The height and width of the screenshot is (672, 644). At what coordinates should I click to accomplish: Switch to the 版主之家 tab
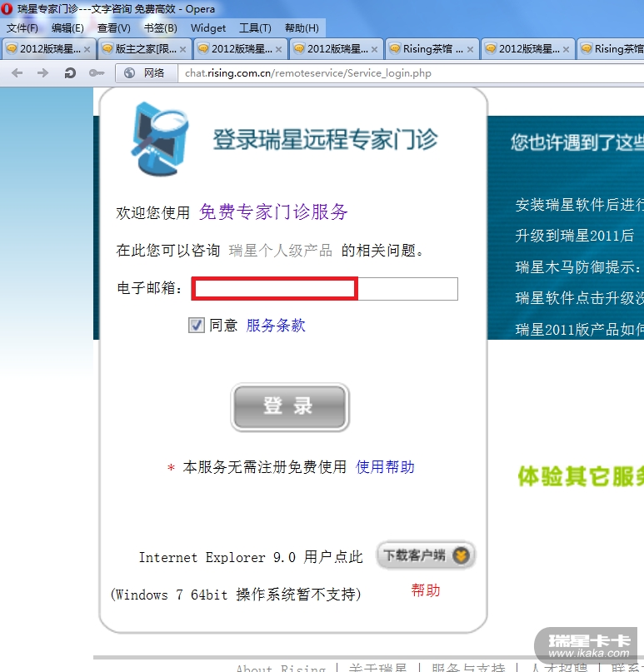144,49
